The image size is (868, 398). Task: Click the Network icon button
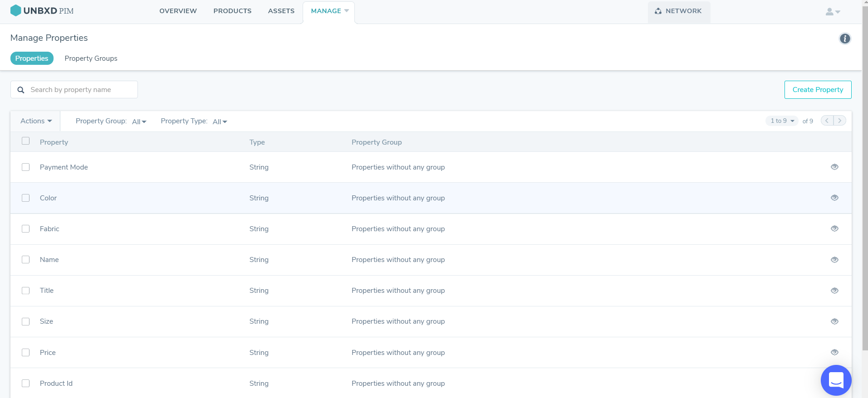tap(679, 11)
